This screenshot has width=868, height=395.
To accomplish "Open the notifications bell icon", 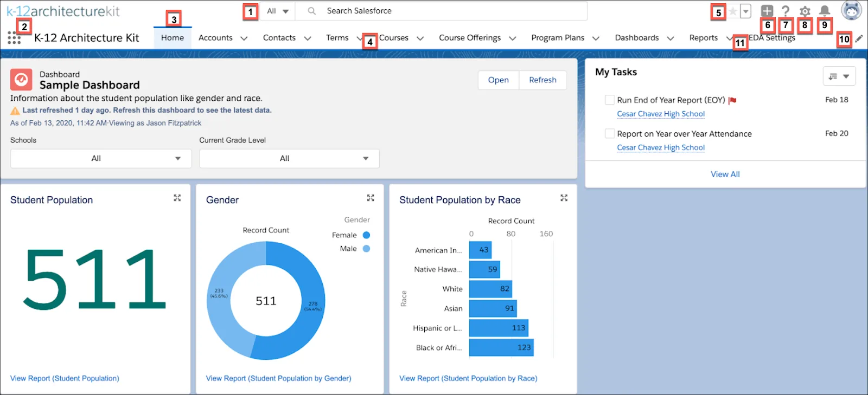I will 825,11.
